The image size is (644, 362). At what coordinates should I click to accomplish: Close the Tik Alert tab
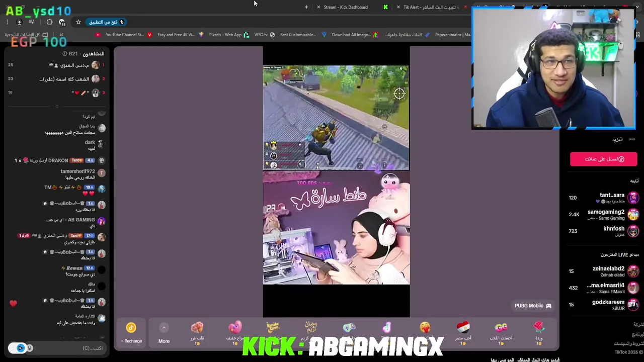[x=398, y=7]
